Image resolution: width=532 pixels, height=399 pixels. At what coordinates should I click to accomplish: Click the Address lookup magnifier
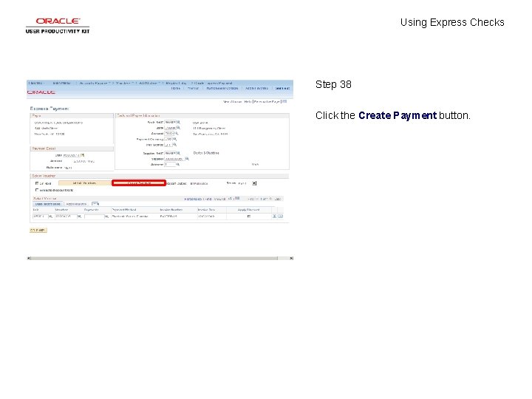177,164
